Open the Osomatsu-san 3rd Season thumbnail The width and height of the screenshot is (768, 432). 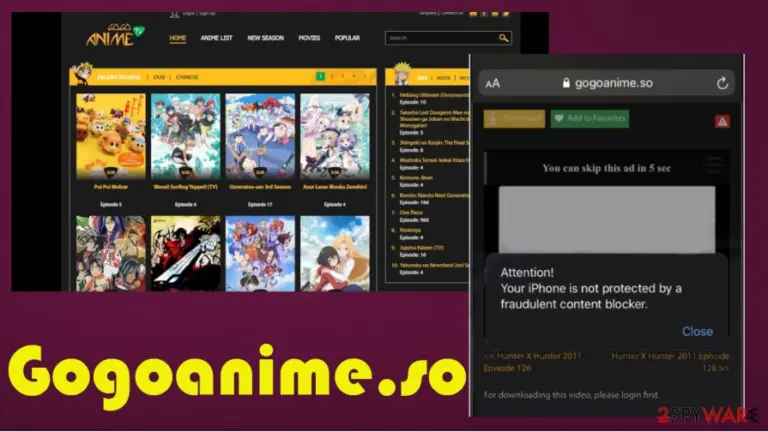pyautogui.click(x=260, y=137)
